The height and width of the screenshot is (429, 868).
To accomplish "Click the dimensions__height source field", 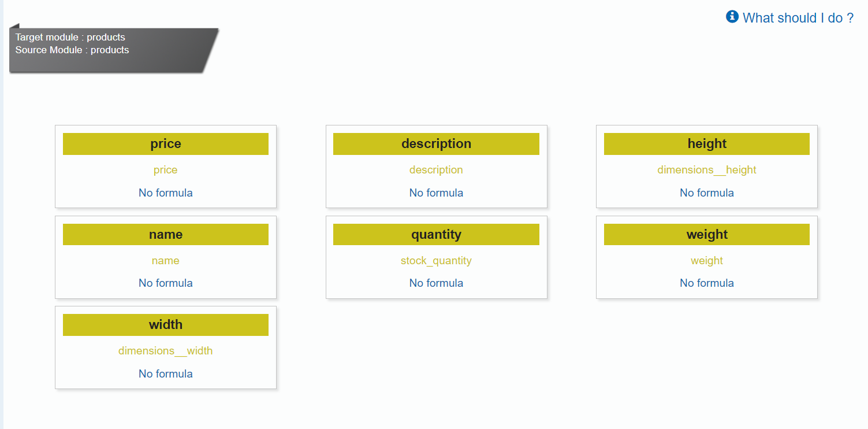I will [x=706, y=169].
